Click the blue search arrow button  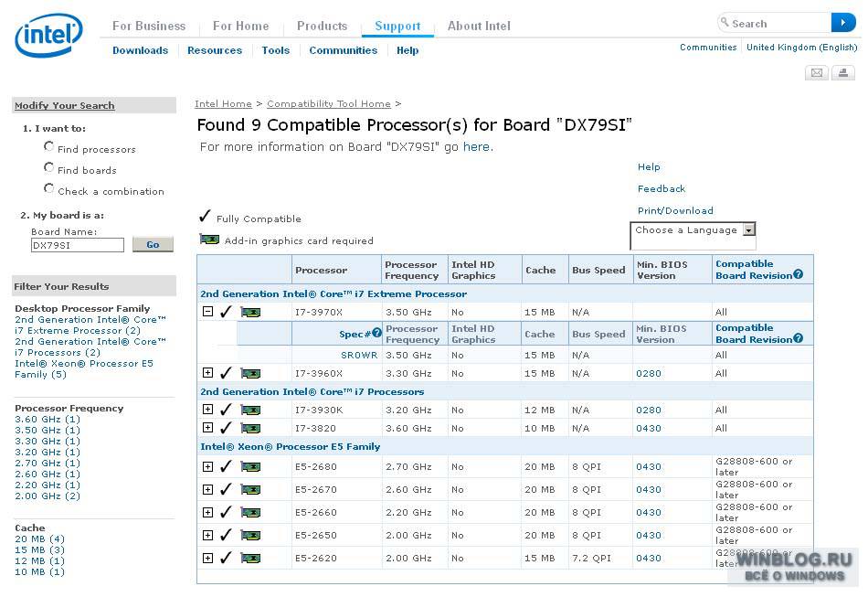843,23
